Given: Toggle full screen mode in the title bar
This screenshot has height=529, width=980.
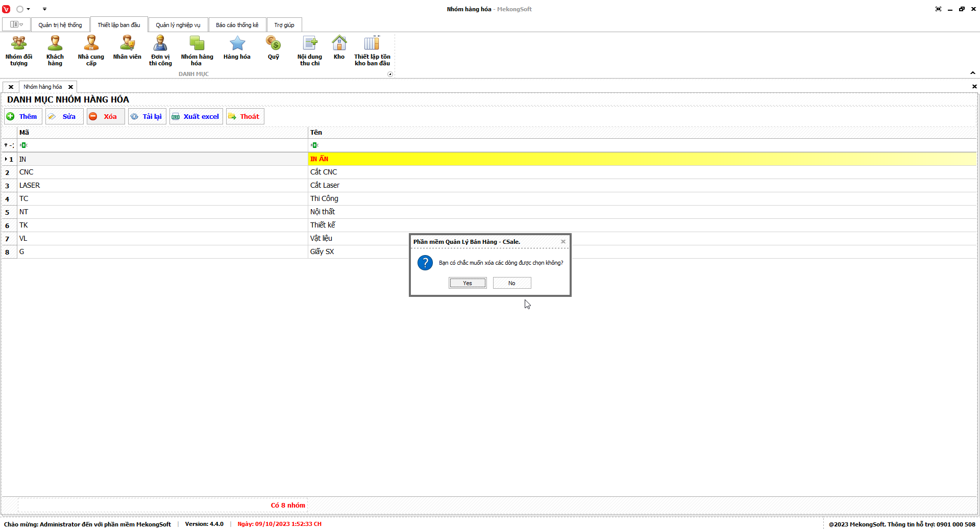Looking at the screenshot, I should pyautogui.click(x=938, y=9).
